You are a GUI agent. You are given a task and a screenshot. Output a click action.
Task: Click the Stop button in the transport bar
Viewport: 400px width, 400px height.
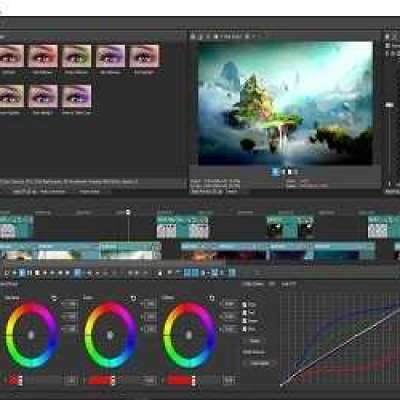pos(37,273)
